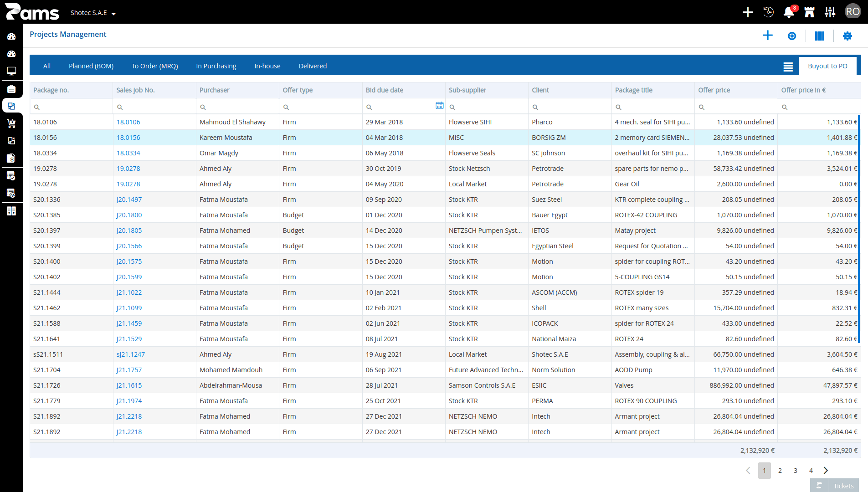Switch to the To Order (MRQ) tab
This screenshot has height=492, width=868.
click(x=155, y=66)
